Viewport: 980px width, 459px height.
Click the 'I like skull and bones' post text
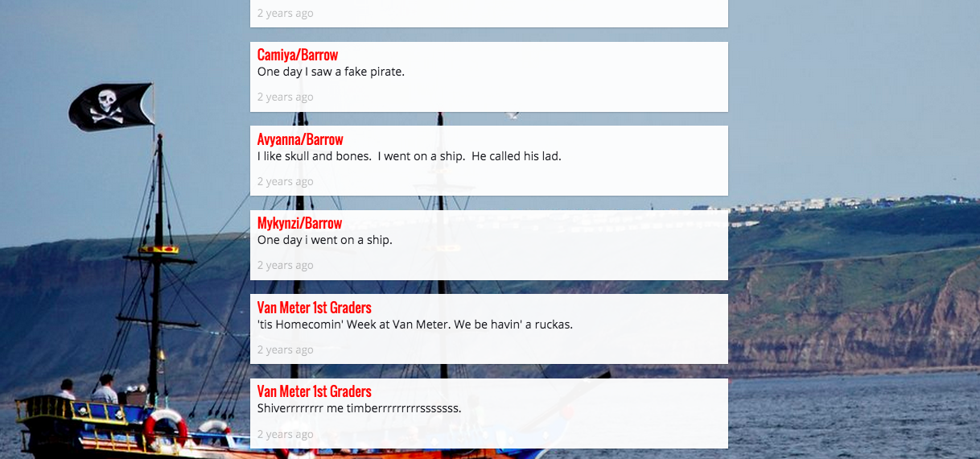click(410, 156)
